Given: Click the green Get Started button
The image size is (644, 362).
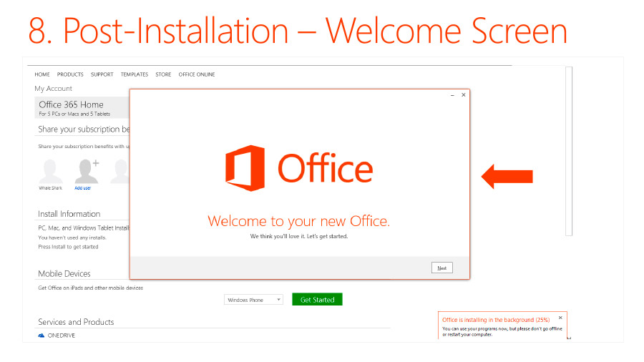Looking at the screenshot, I should coord(317,300).
